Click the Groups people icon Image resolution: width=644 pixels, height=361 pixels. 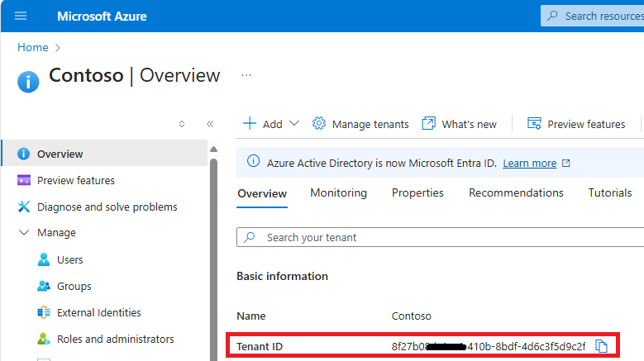point(44,286)
